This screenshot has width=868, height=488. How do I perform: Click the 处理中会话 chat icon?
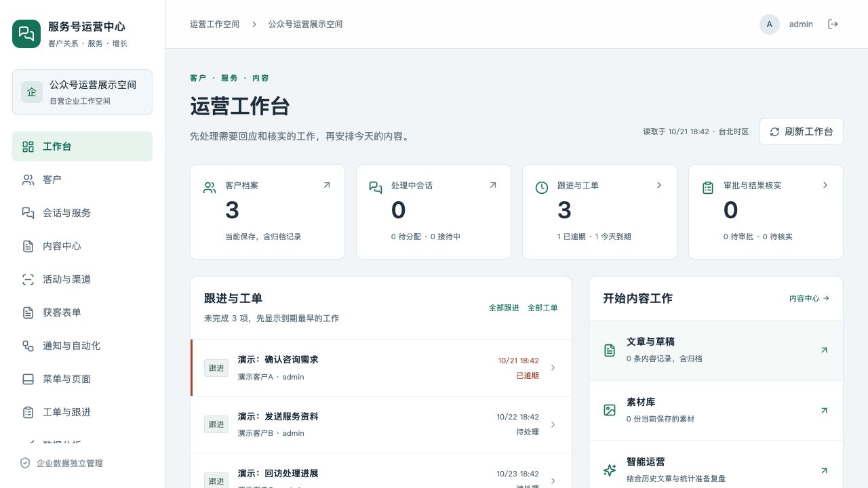376,188
